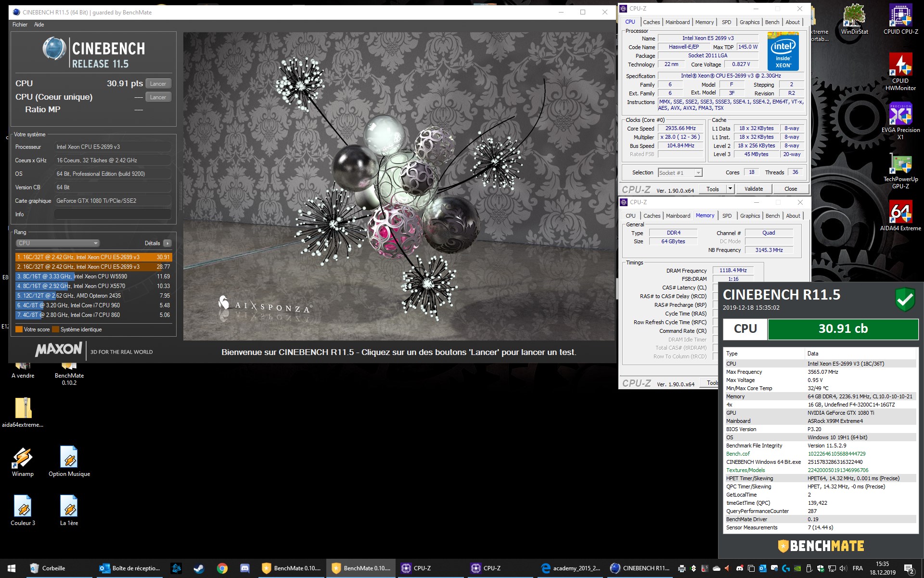Open the TechPowerUp GPU-Z desktop icon
The image size is (924, 578).
tap(900, 171)
